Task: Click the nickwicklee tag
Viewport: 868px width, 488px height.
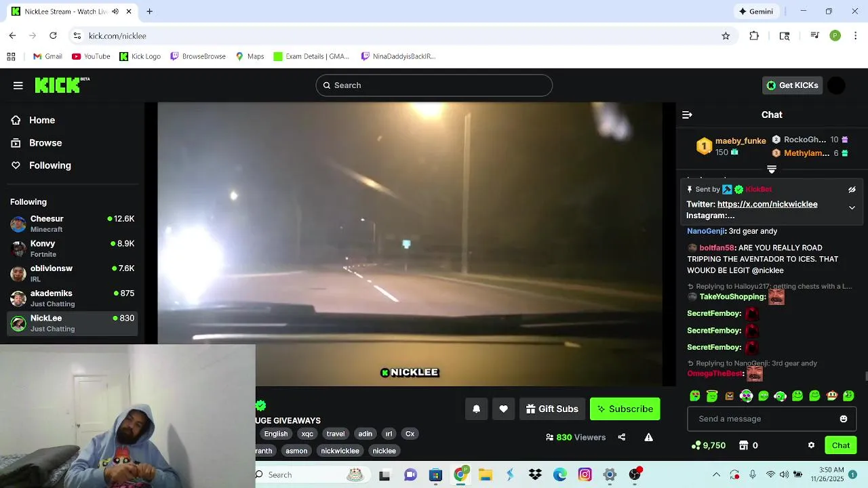Action: click(x=340, y=451)
